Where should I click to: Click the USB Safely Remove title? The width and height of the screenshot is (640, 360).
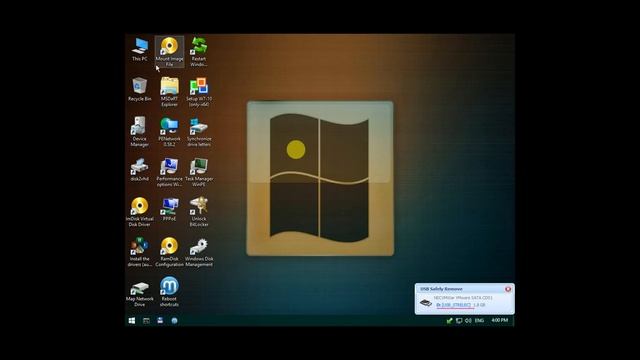click(x=441, y=289)
